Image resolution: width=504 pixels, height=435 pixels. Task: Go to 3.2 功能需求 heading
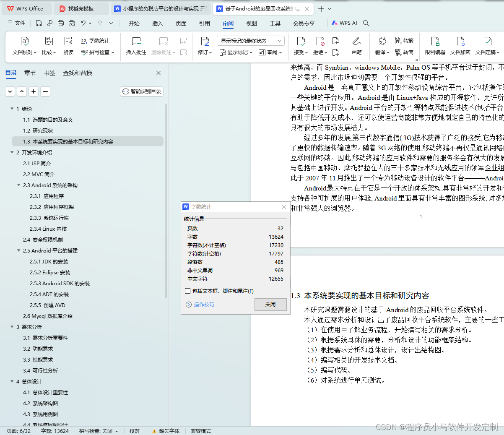pos(38,349)
